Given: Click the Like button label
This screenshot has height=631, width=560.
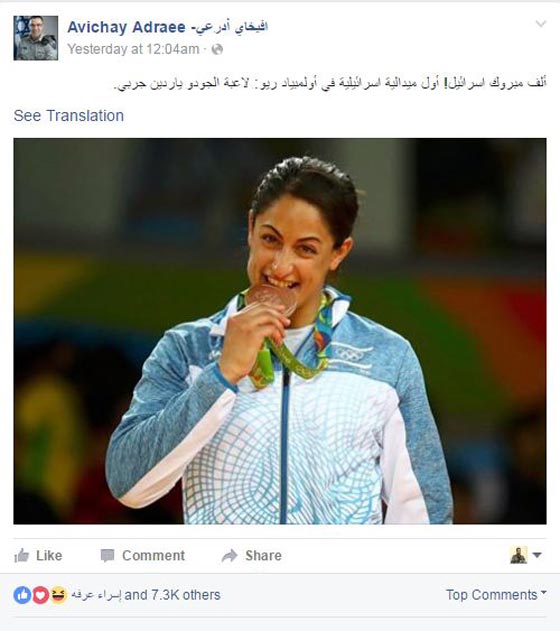Looking at the screenshot, I should click(49, 555).
